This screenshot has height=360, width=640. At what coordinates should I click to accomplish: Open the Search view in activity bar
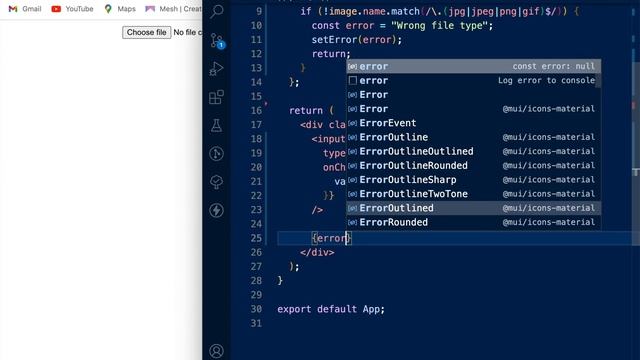[216, 11]
